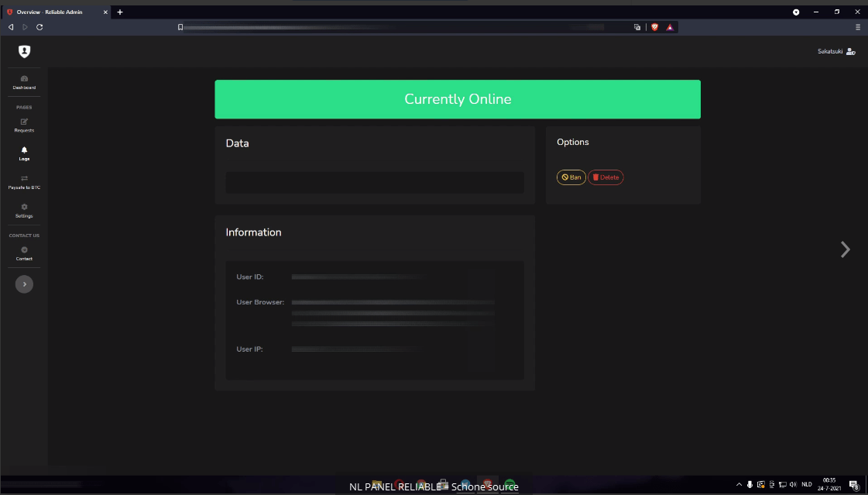Screen dimensions: 868x495
Task: Click the shield logo at top left
Action: click(x=24, y=51)
